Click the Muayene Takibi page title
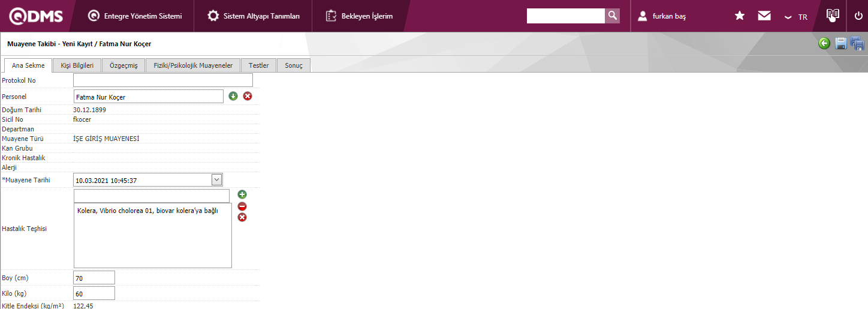 click(x=79, y=44)
